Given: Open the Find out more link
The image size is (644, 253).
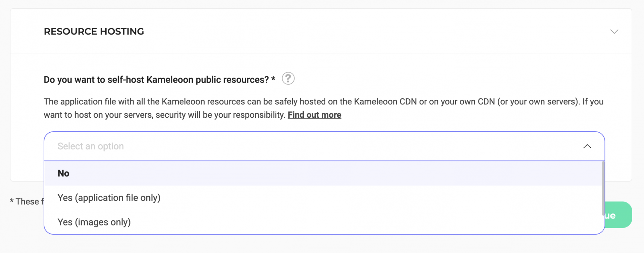Looking at the screenshot, I should [314, 115].
